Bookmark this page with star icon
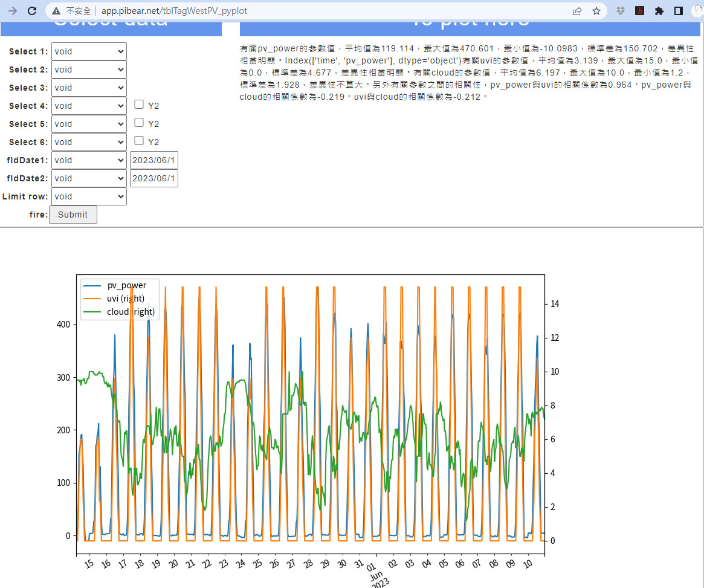This screenshot has height=588, width=704. [596, 11]
